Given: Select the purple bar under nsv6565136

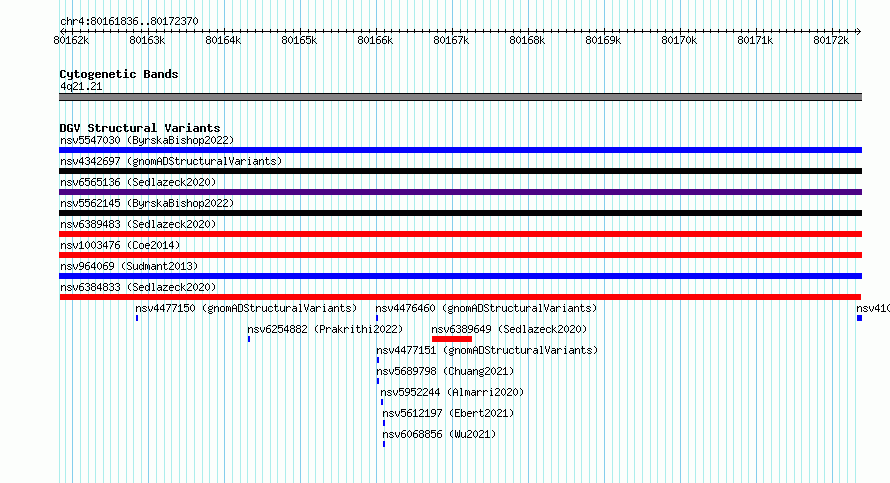Looking at the screenshot, I should coord(460,192).
